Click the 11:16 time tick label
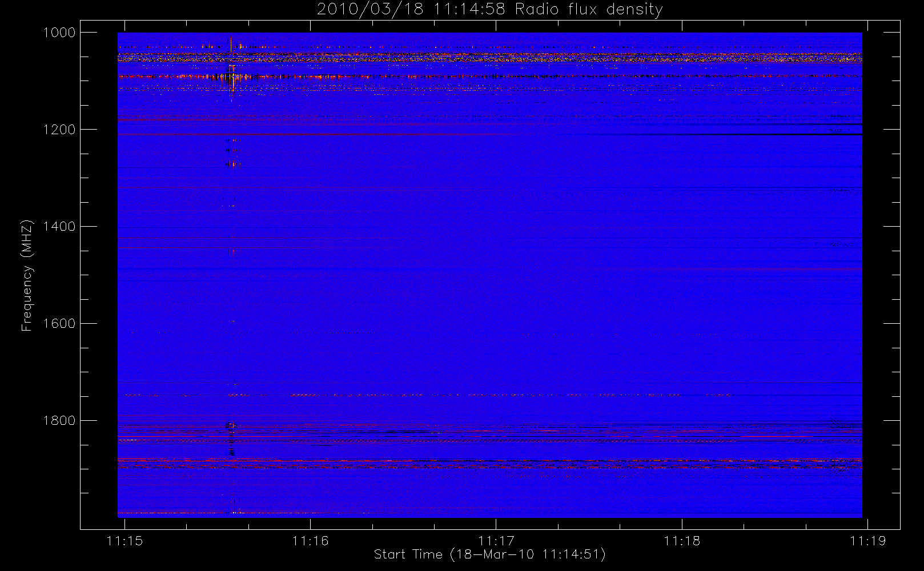 [x=310, y=541]
